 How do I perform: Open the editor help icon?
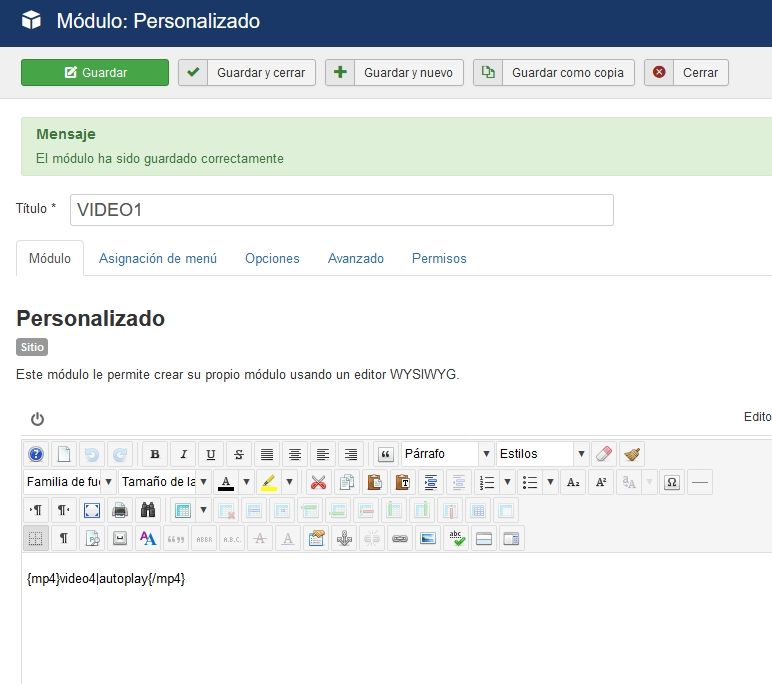pyautogui.click(x=36, y=454)
